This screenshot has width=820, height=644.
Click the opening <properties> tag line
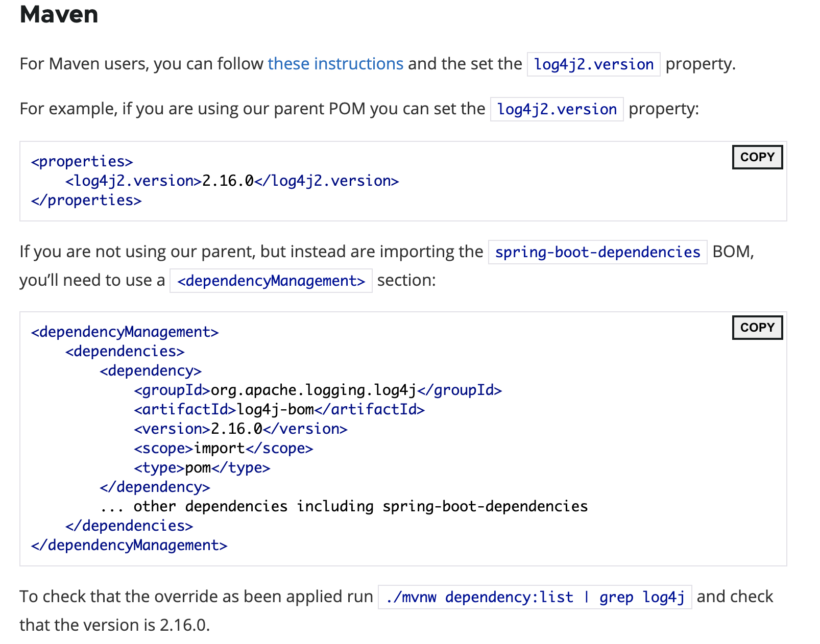82,161
